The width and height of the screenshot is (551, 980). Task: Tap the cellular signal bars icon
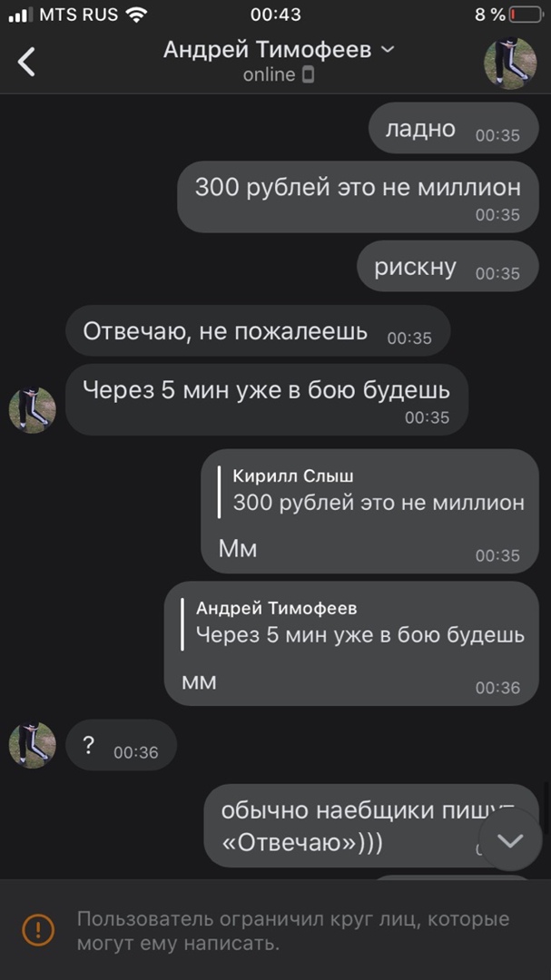[x=21, y=15]
